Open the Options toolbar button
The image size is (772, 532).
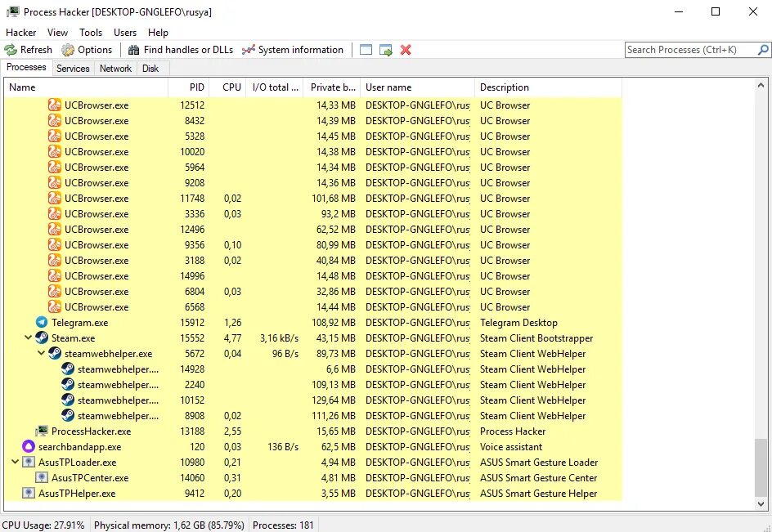point(88,50)
